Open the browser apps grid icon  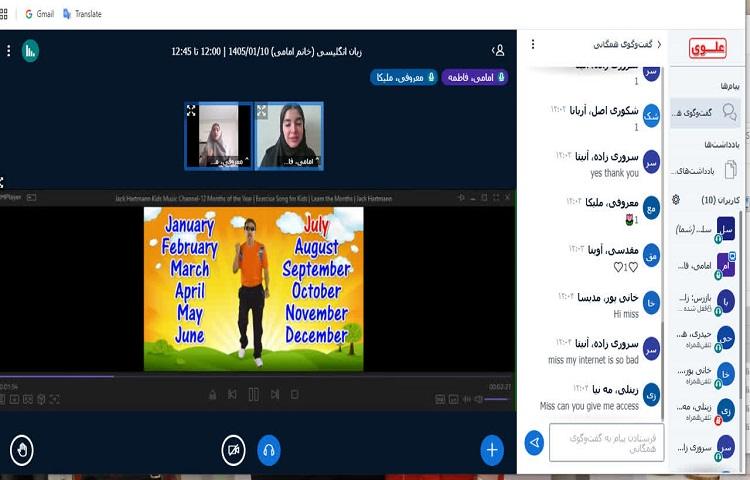coord(4,14)
